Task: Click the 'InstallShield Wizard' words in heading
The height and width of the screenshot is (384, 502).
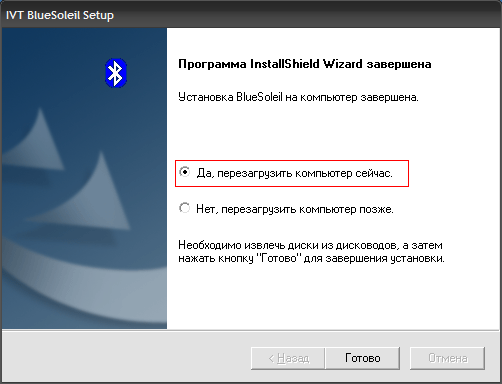Action: click(306, 64)
